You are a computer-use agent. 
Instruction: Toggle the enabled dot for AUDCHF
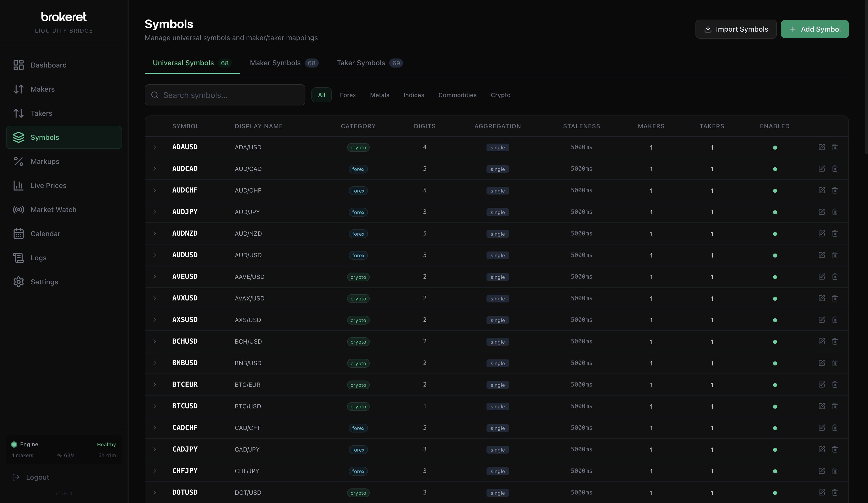(x=775, y=191)
